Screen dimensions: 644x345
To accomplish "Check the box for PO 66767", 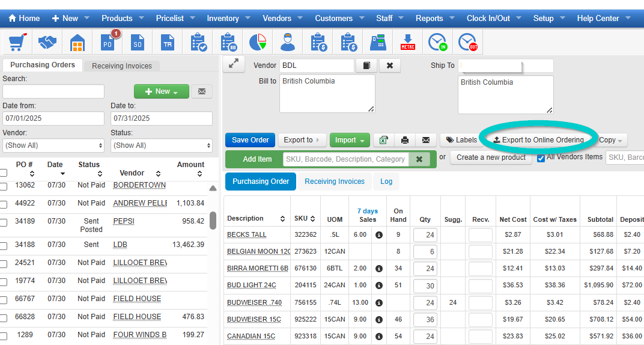I will coord(4,301).
